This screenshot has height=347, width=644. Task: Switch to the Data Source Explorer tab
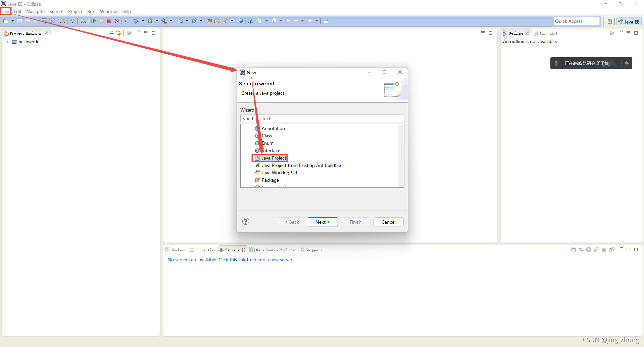273,250
